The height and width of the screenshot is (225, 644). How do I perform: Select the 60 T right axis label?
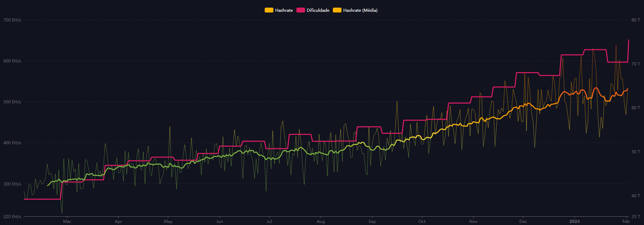coord(636,108)
